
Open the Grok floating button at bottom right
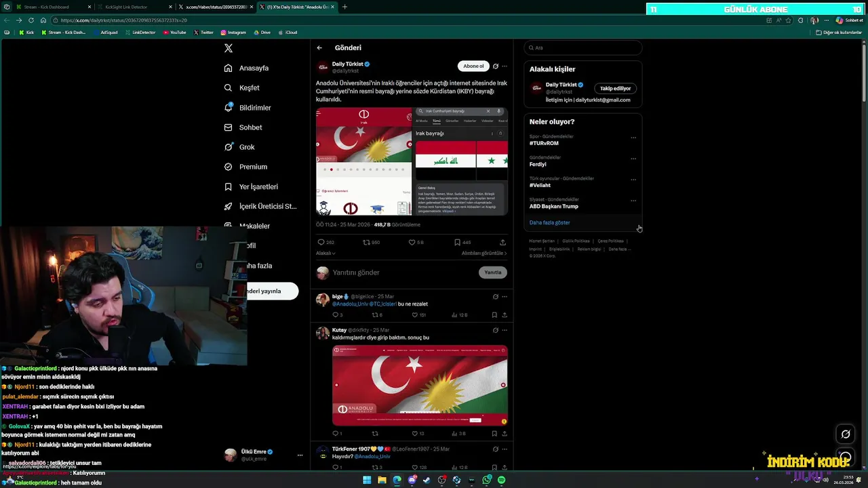coord(846,434)
